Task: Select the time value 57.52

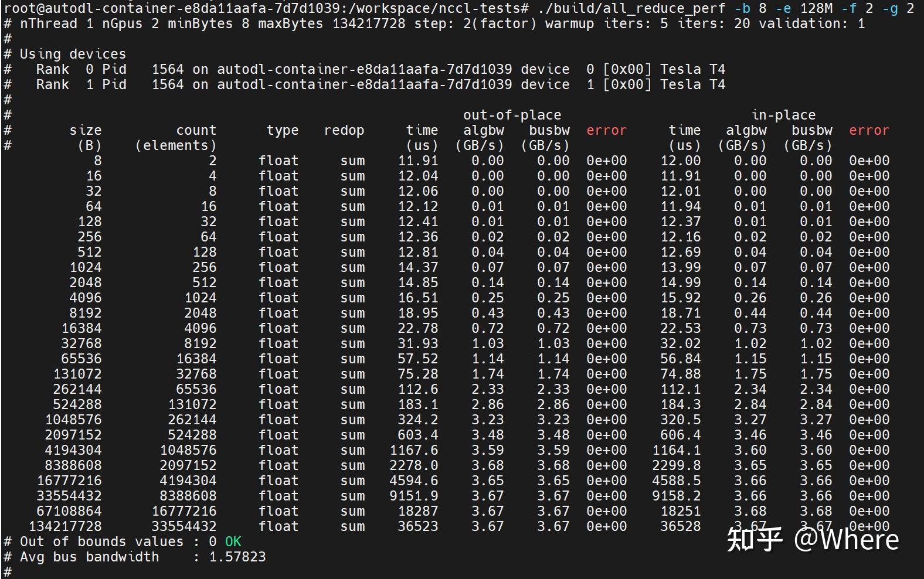Action: (418, 359)
